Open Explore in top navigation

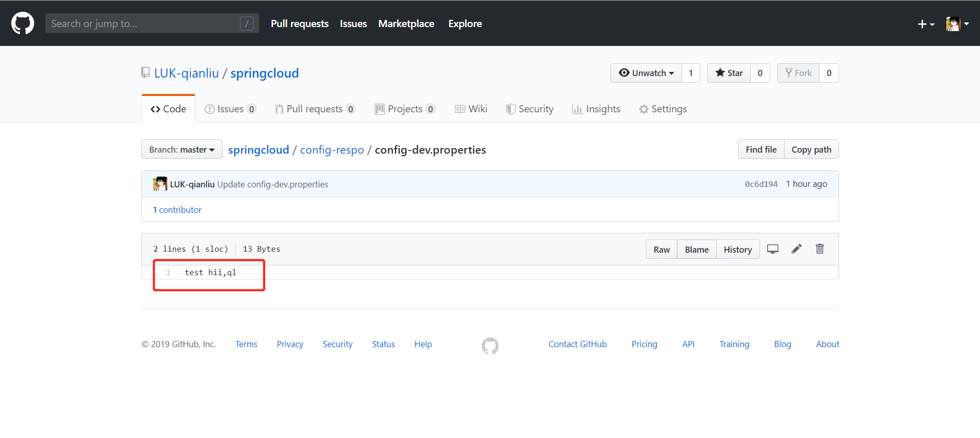coord(465,23)
